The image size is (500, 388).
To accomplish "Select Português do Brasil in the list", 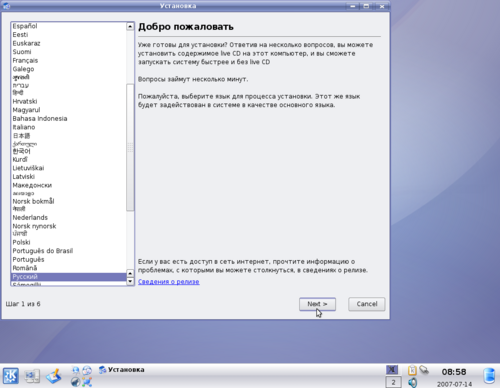I will click(69, 251).
